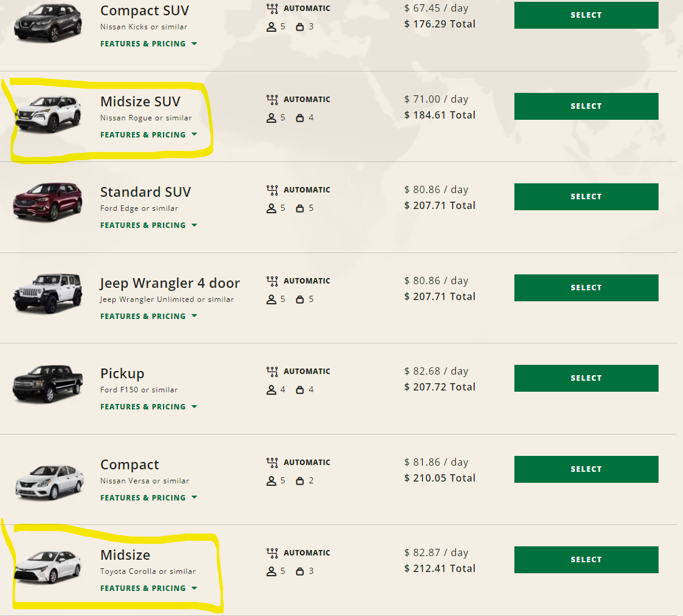Open Features & Pricing under Jeep Wrangler 4 door
The image size is (683, 616).
(x=148, y=316)
